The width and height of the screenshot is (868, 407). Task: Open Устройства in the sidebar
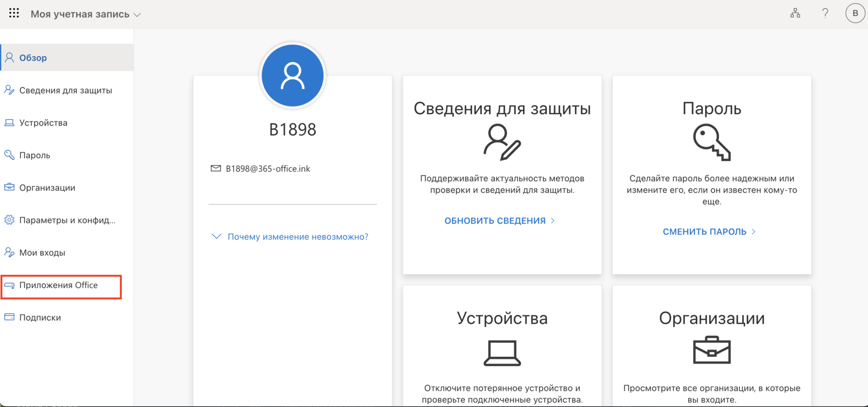pos(43,123)
